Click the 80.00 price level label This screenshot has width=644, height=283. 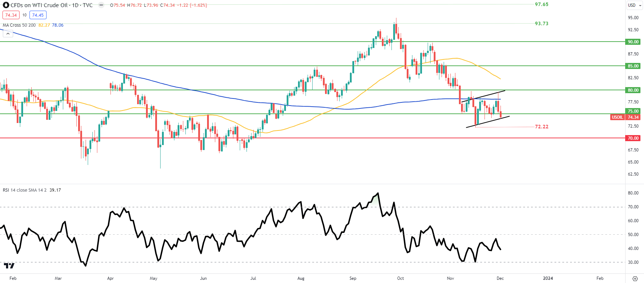633,90
